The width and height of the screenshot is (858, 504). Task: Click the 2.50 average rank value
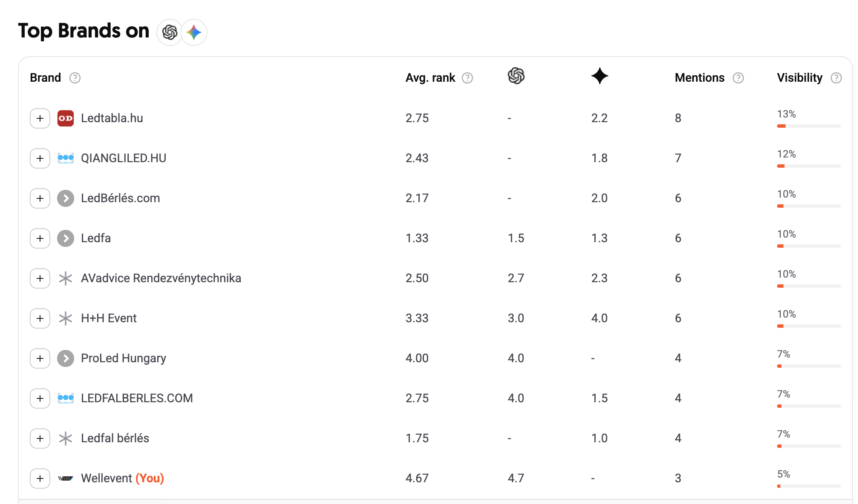point(417,278)
